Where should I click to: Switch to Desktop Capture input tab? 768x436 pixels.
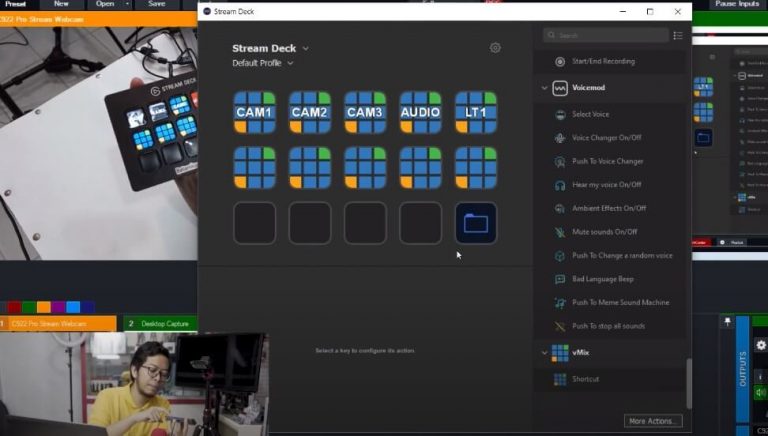pos(160,324)
